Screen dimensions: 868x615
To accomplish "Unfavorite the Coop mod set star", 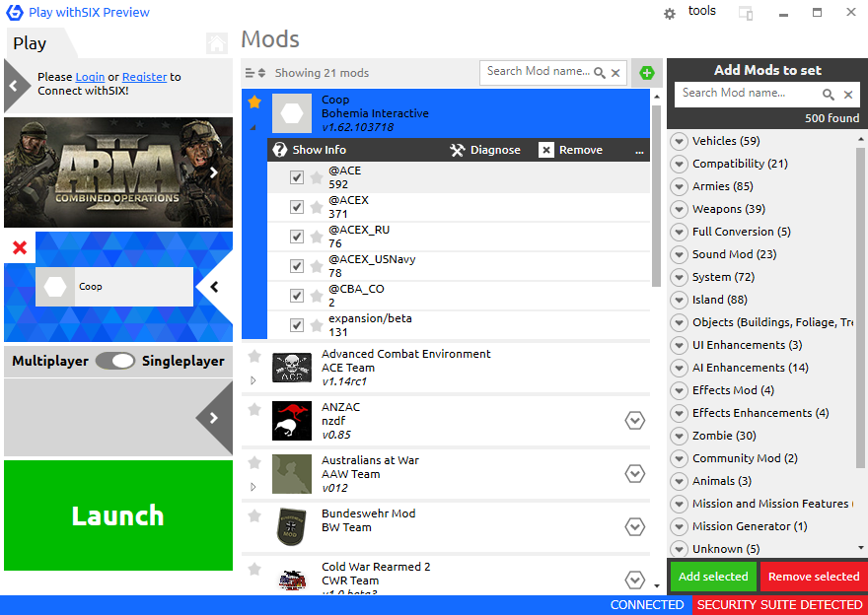I will 254,102.
